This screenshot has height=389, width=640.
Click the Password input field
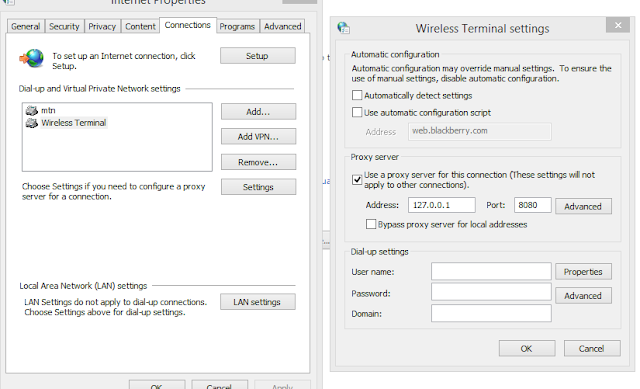pos(491,292)
